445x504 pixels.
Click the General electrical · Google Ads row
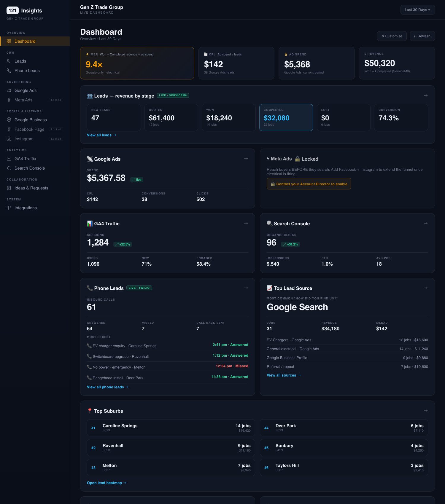point(347,349)
